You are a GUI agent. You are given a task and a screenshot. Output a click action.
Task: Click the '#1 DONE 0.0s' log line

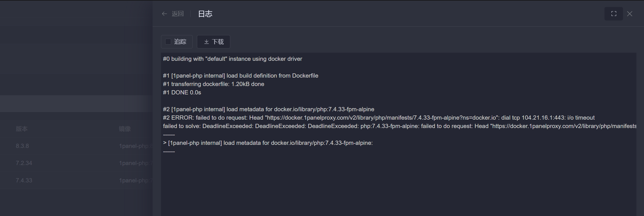[x=182, y=92]
